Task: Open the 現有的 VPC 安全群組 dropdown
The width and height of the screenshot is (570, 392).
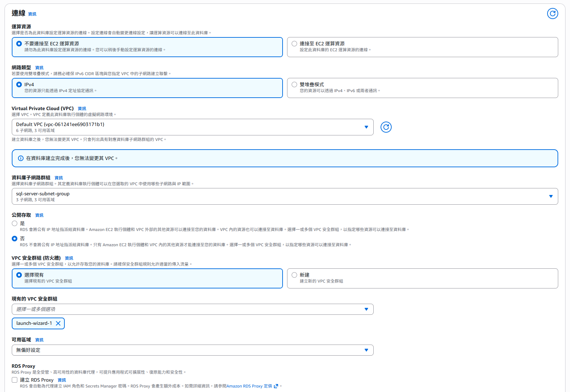Action: [x=193, y=309]
